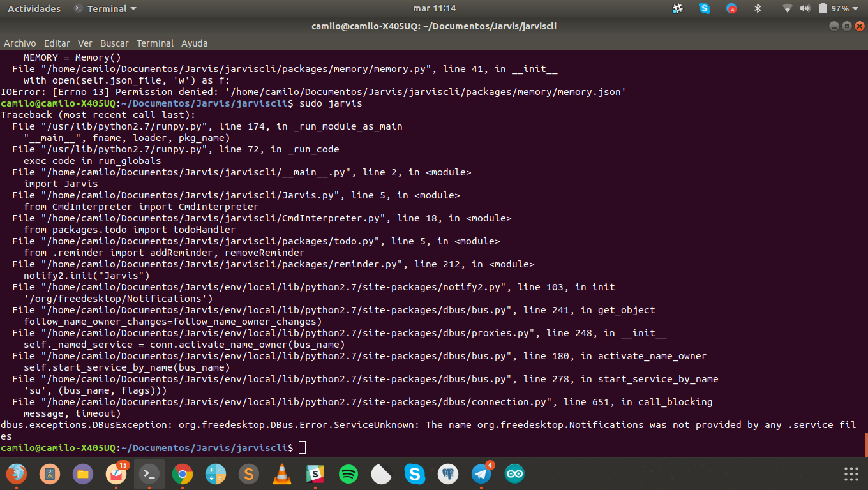The image size is (868, 490).
Task: Open the pgAdmin elephant icon in the dock
Action: tap(447, 474)
